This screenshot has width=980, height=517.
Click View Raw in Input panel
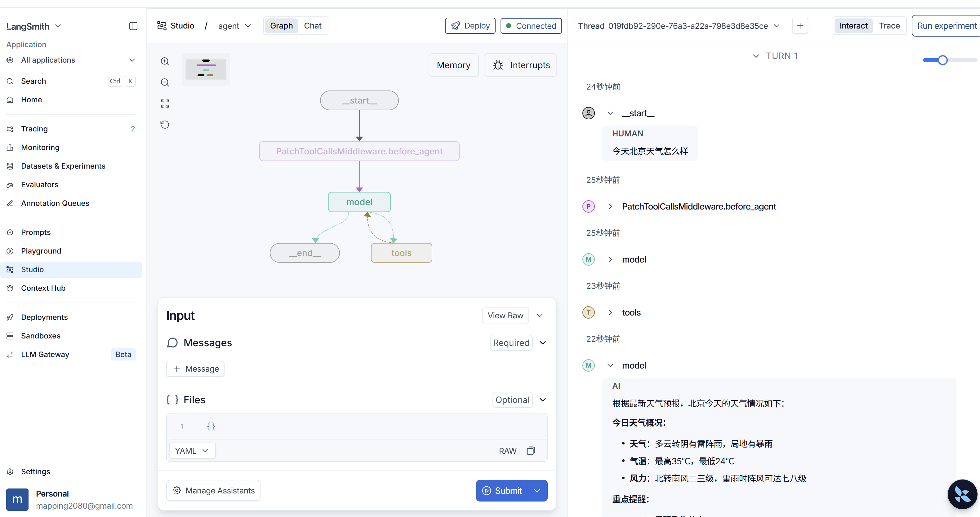(x=505, y=315)
